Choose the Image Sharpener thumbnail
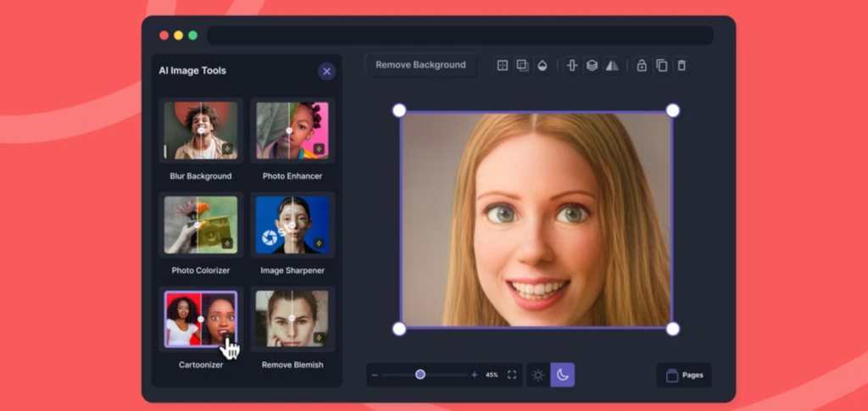Image resolution: width=868 pixels, height=411 pixels. click(292, 225)
